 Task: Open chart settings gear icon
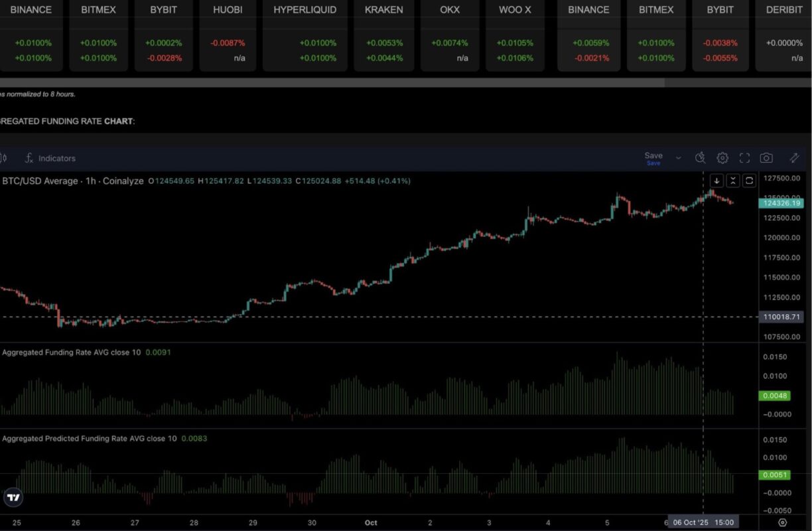pos(722,158)
